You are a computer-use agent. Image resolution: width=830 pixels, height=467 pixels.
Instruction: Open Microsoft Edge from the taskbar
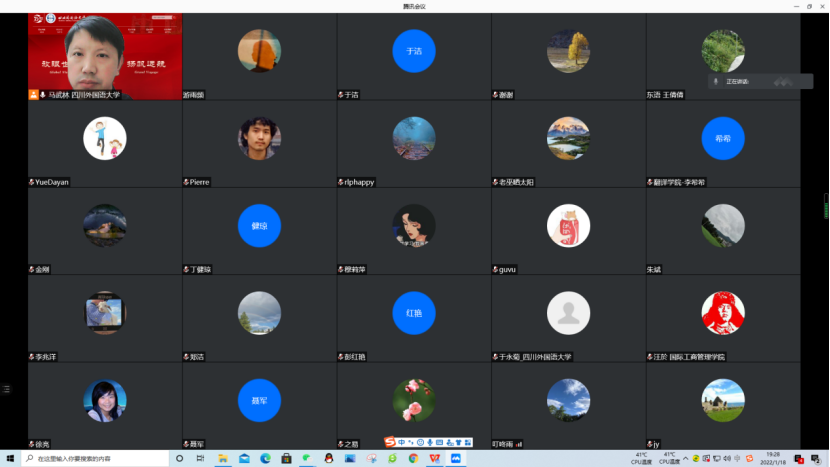265,459
